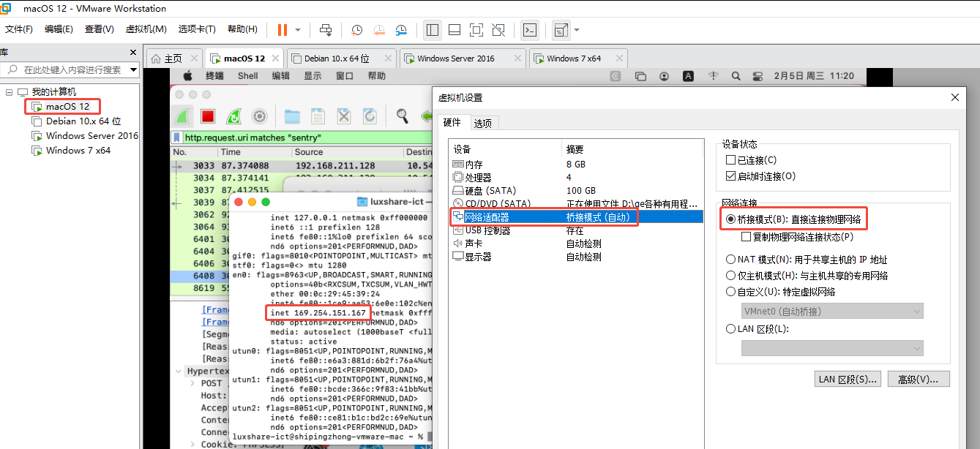The width and height of the screenshot is (980, 449).
Task: Click the stretch guest display icon
Action: 561,30
